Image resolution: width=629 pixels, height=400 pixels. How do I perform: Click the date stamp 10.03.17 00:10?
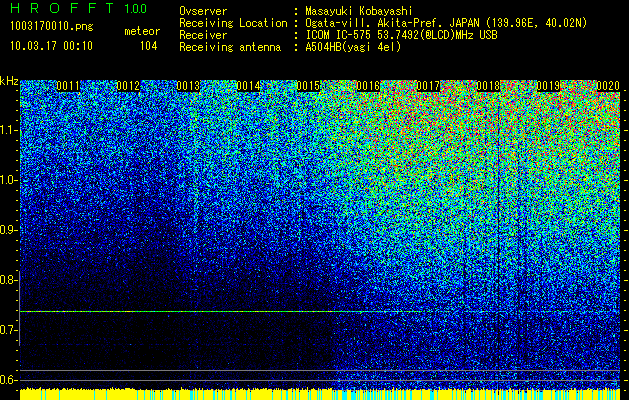click(x=51, y=46)
